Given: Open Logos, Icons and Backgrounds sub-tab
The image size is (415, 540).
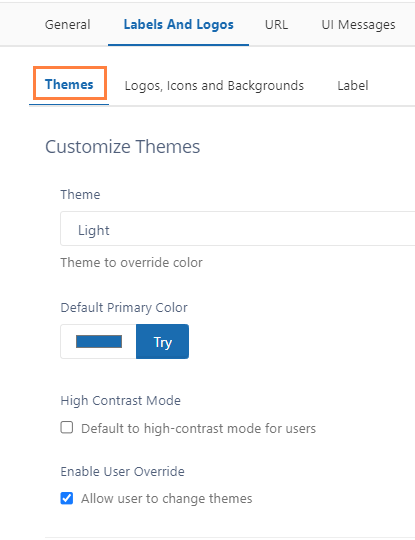Looking at the screenshot, I should click(x=214, y=85).
